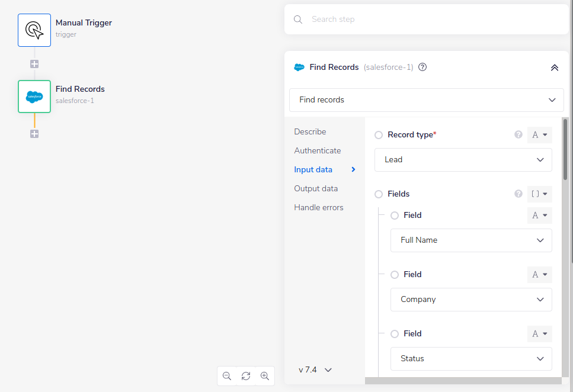Select the radio button beside Record type

(379, 134)
